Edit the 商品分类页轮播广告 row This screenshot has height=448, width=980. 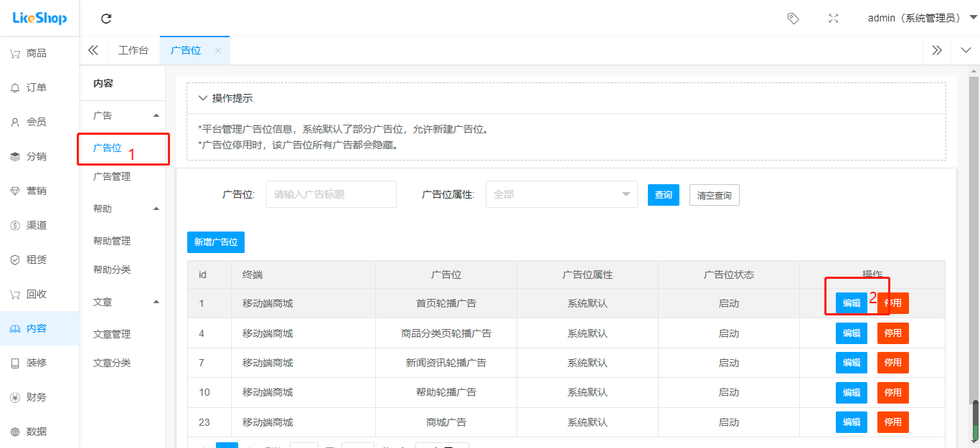(852, 333)
